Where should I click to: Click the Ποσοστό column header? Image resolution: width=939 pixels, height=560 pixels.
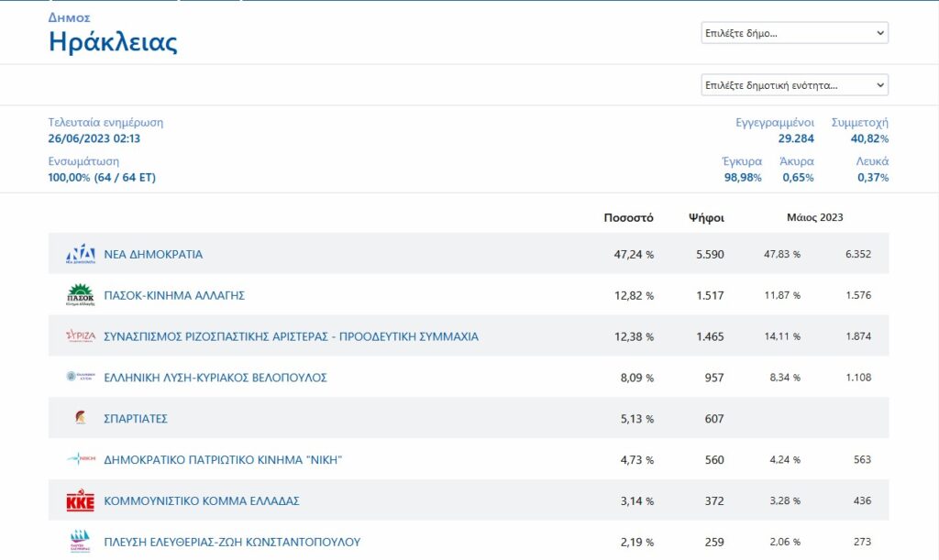point(628,218)
